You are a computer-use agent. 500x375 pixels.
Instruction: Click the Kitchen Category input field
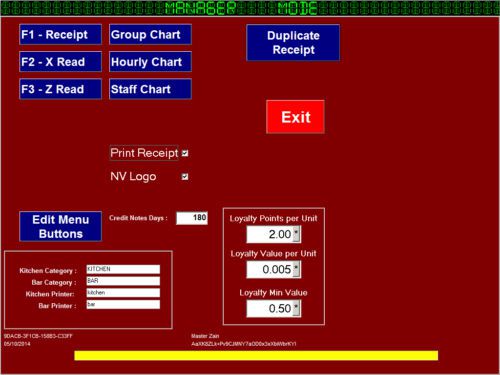click(123, 269)
